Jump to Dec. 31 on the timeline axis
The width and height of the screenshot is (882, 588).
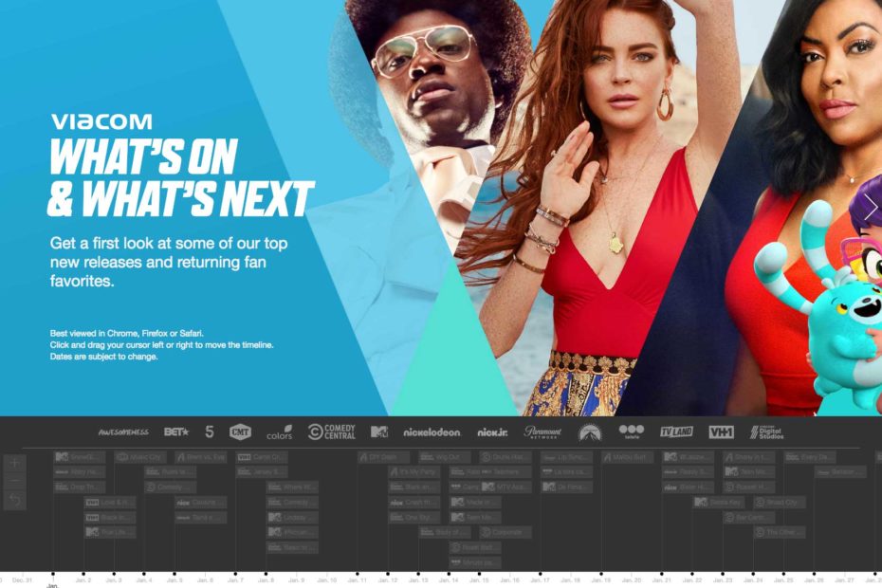[23, 579]
